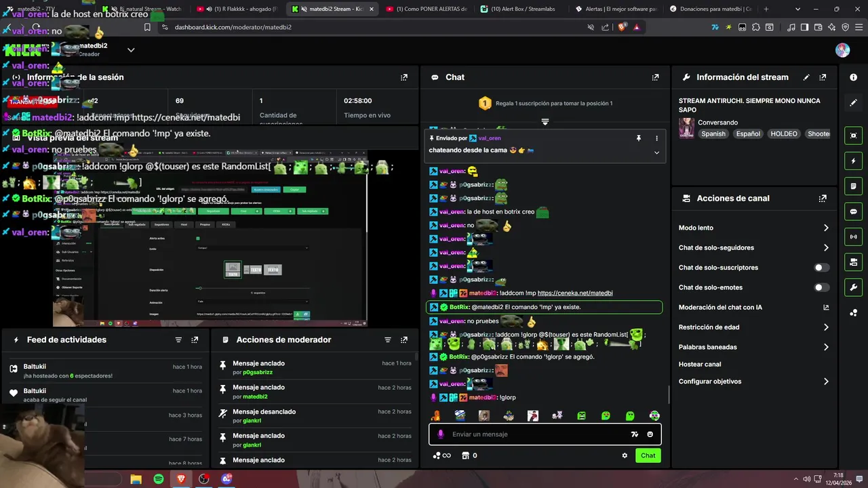Click Hostear canal
This screenshot has height=488, width=868.
tap(700, 364)
